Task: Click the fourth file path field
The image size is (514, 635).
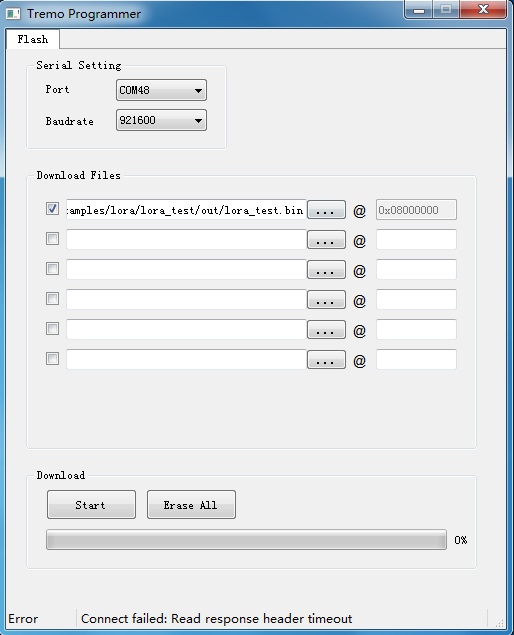Action: 186,300
